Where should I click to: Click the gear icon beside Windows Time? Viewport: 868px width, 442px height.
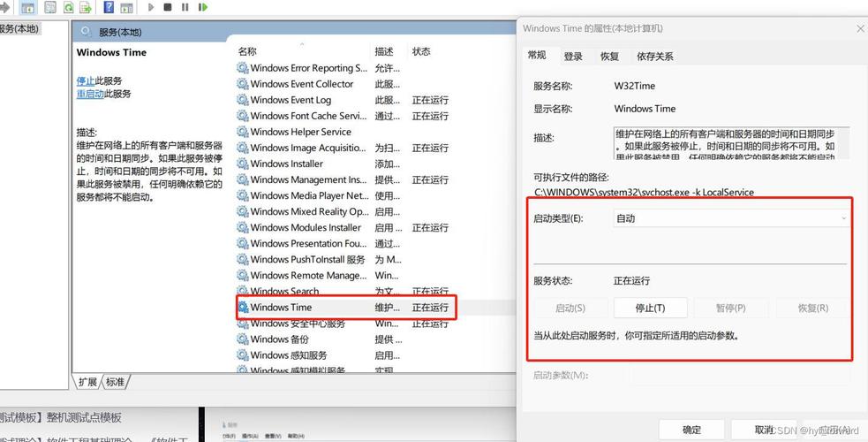(x=243, y=308)
